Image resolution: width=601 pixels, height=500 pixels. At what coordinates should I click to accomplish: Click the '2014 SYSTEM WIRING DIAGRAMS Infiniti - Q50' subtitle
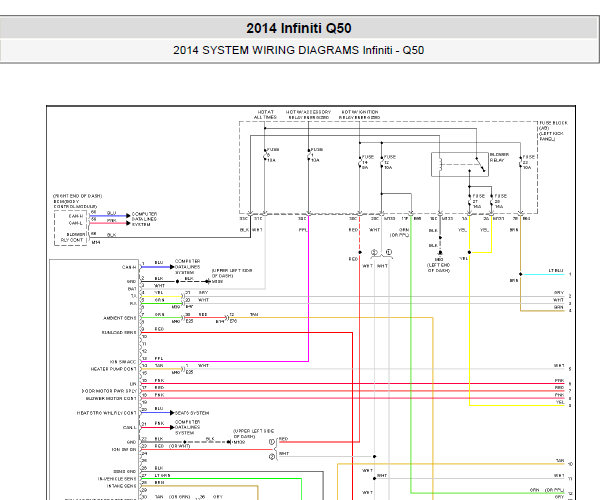[299, 50]
